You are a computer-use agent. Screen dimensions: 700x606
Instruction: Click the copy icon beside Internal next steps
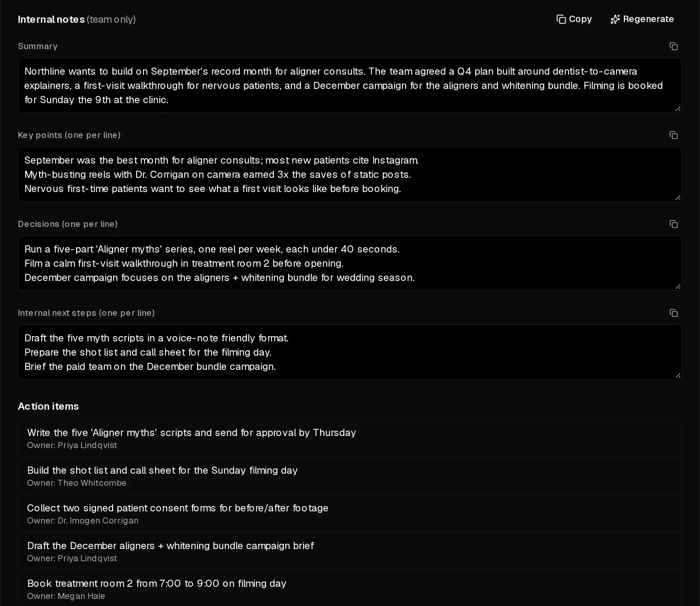pyautogui.click(x=674, y=313)
